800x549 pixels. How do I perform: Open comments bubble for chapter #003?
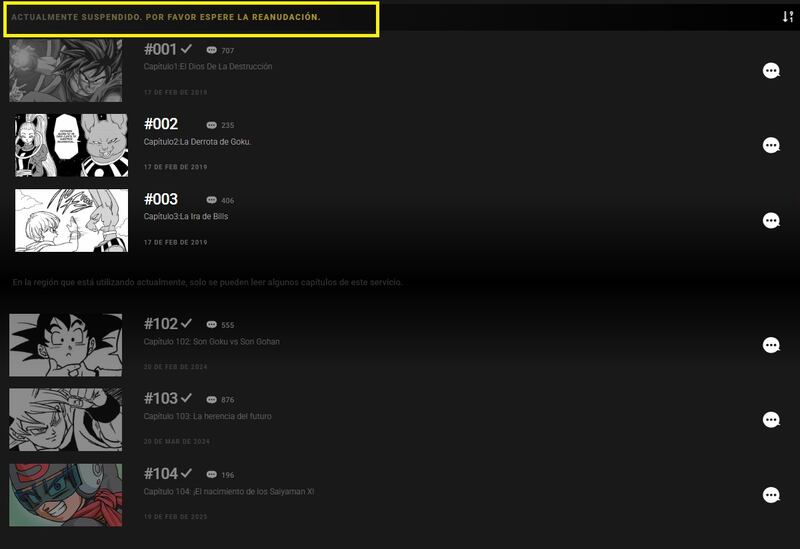point(771,221)
